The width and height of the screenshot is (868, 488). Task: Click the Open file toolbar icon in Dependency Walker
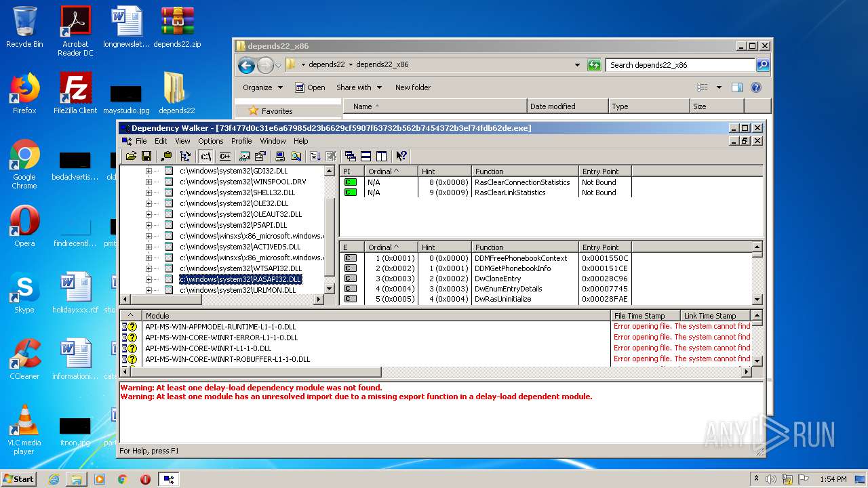131,156
